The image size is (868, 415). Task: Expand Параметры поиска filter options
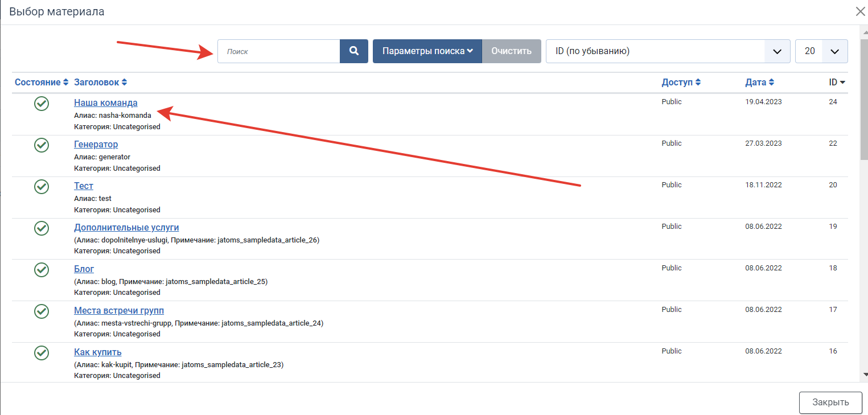pyautogui.click(x=427, y=51)
